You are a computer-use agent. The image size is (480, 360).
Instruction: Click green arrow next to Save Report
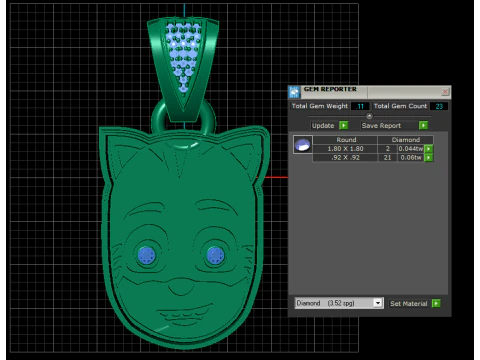[423, 125]
